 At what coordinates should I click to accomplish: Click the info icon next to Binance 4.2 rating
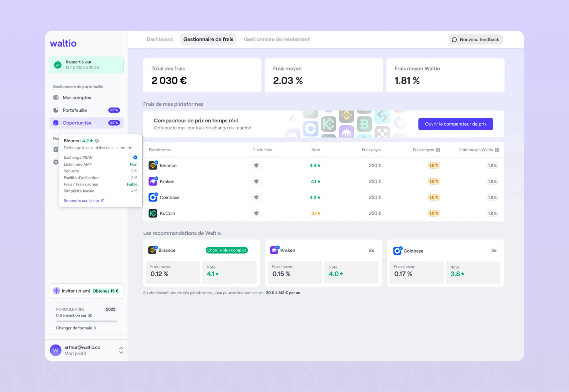tap(97, 141)
